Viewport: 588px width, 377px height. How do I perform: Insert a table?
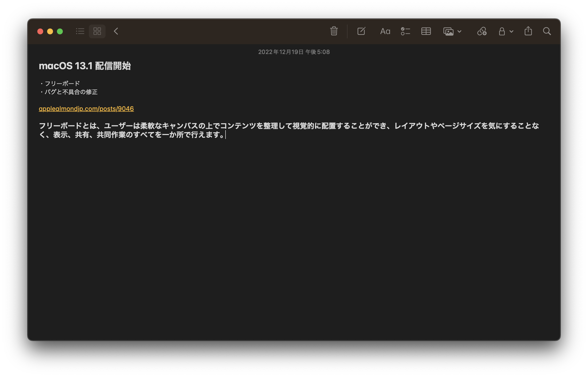(426, 31)
